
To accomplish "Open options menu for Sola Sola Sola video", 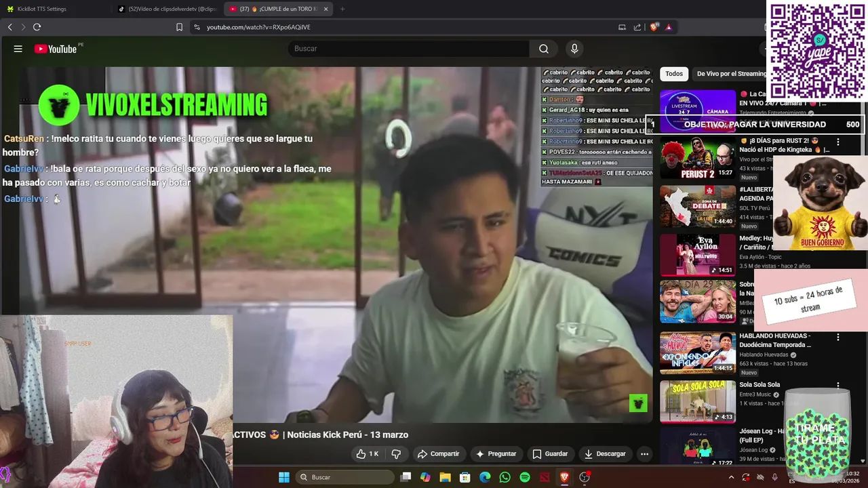I will point(838,386).
